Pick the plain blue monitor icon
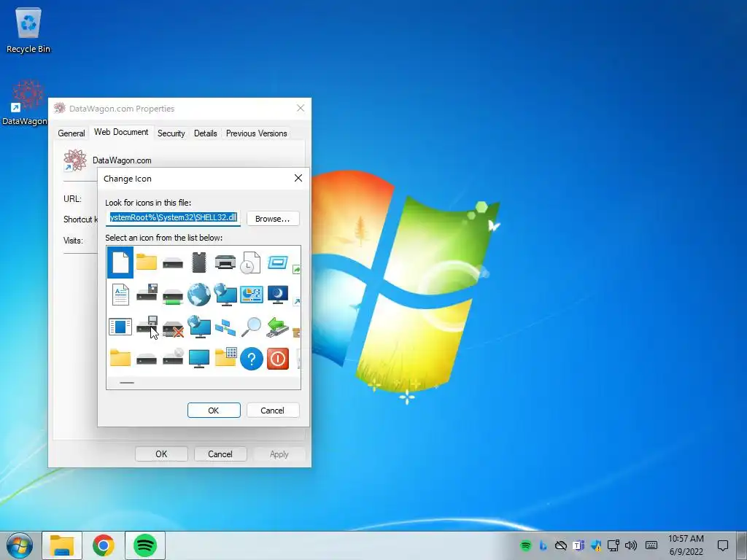The width and height of the screenshot is (747, 560). (198, 359)
